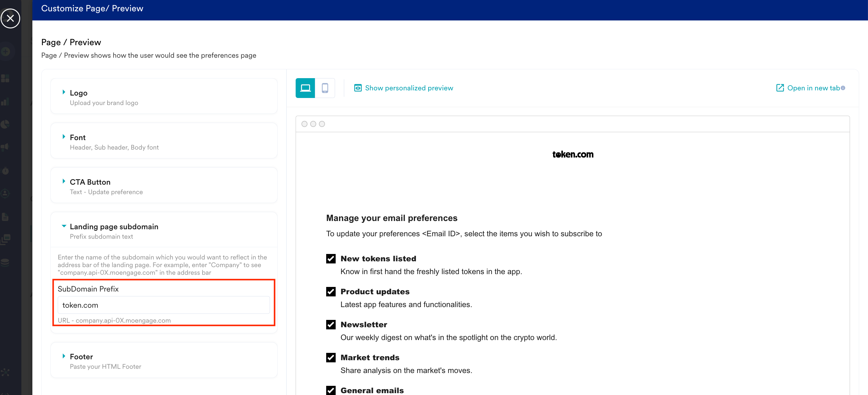Expand the Font section
Screen dimensions: 868x395
click(x=78, y=137)
